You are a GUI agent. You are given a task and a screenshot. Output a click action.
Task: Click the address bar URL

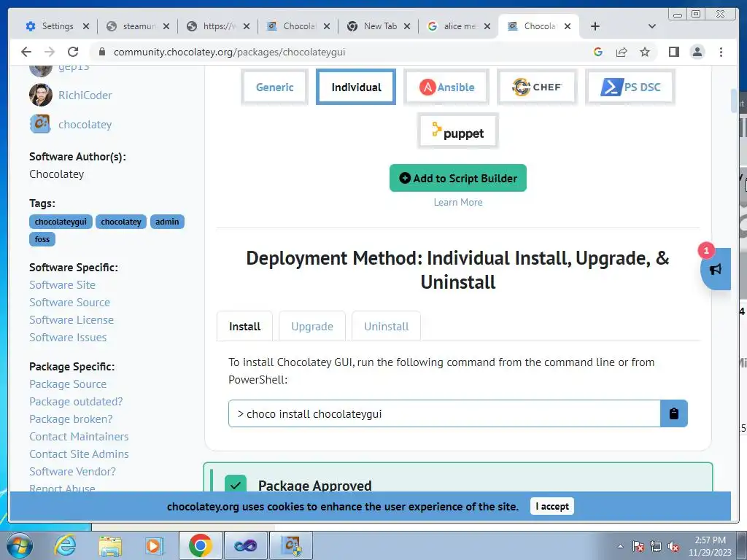(230, 52)
